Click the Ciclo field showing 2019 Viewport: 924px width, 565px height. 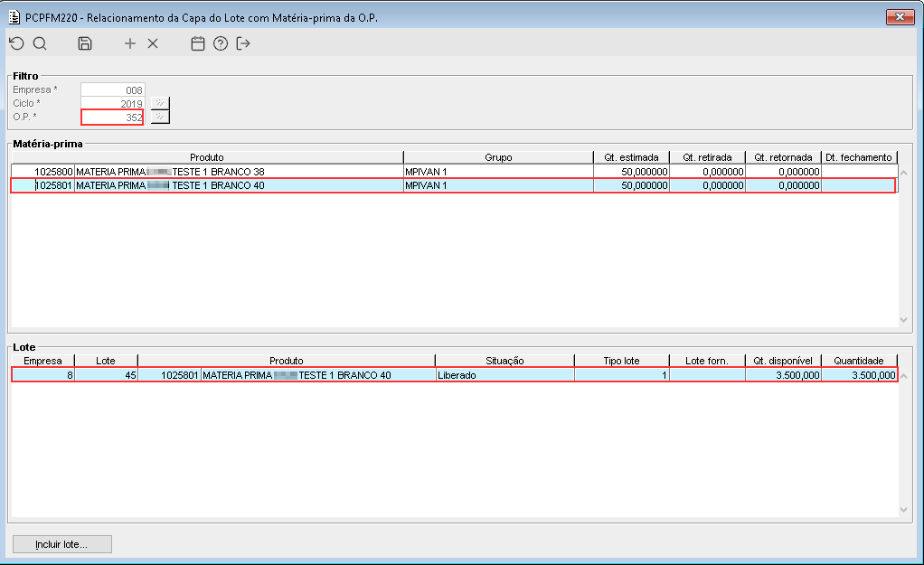pos(112,103)
